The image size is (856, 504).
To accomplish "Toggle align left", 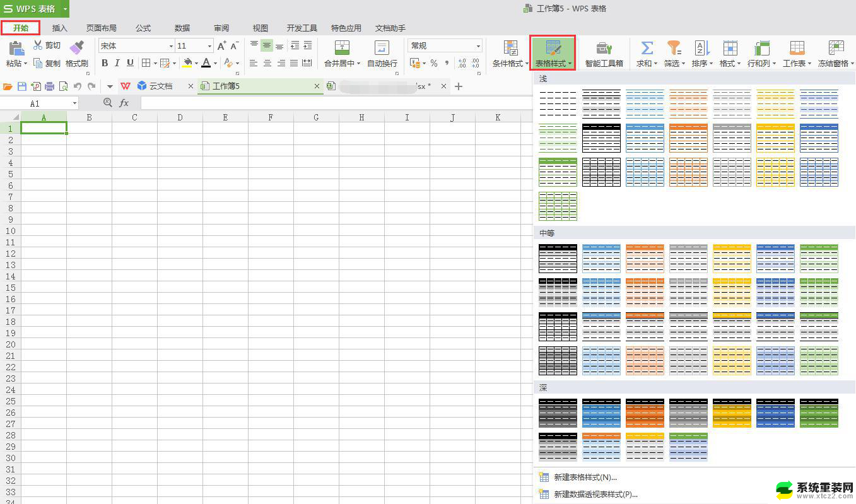I will [x=254, y=63].
